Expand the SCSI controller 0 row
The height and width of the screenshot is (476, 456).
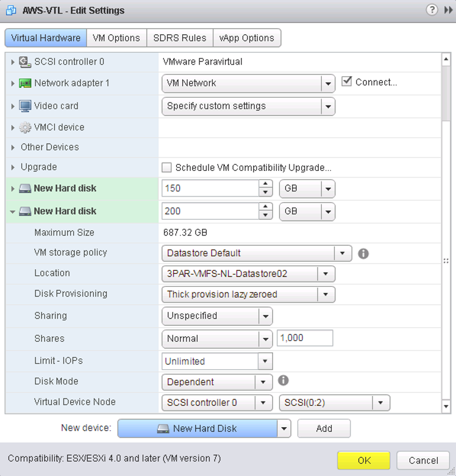12,62
